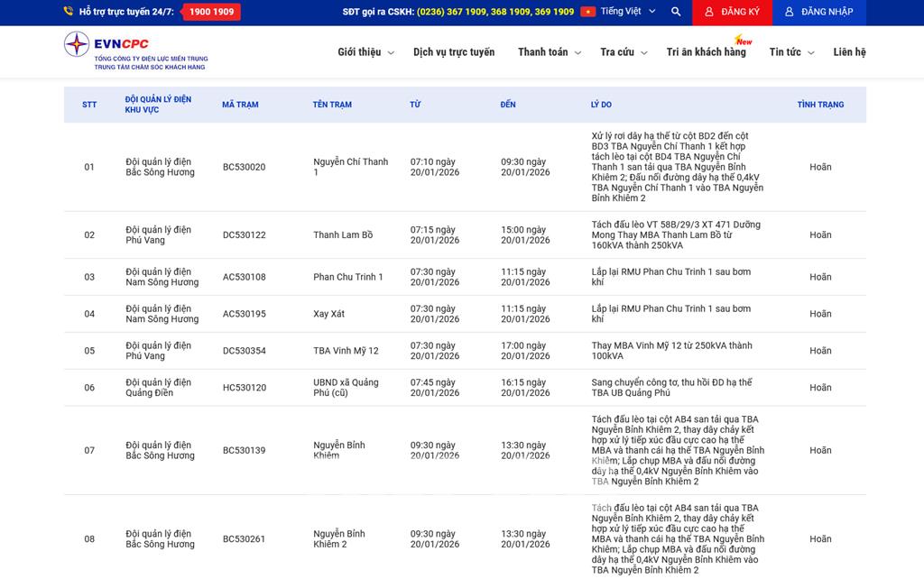Click the user icon in ĐĂNG KÝ

click(x=709, y=12)
